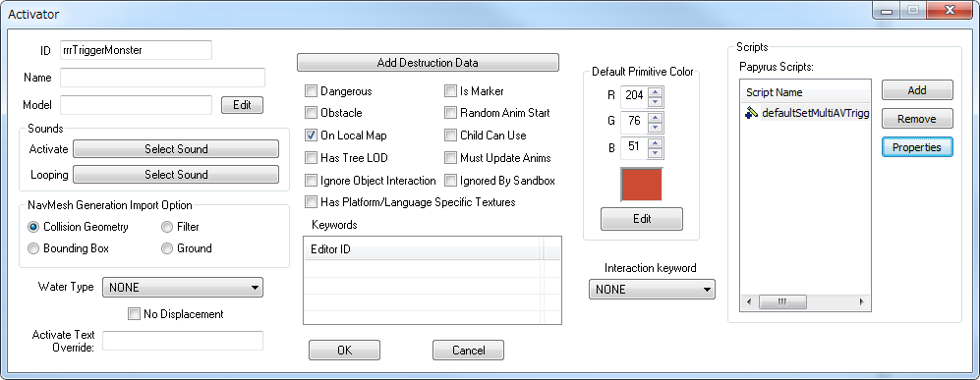Decrease the R color value
The image size is (980, 380).
(x=655, y=102)
